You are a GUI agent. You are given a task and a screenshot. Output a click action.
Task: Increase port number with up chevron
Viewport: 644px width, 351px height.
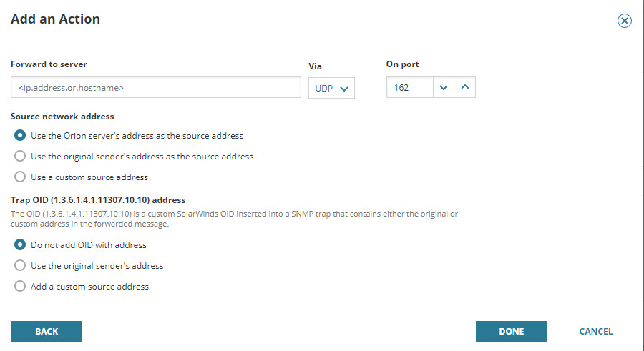(465, 88)
